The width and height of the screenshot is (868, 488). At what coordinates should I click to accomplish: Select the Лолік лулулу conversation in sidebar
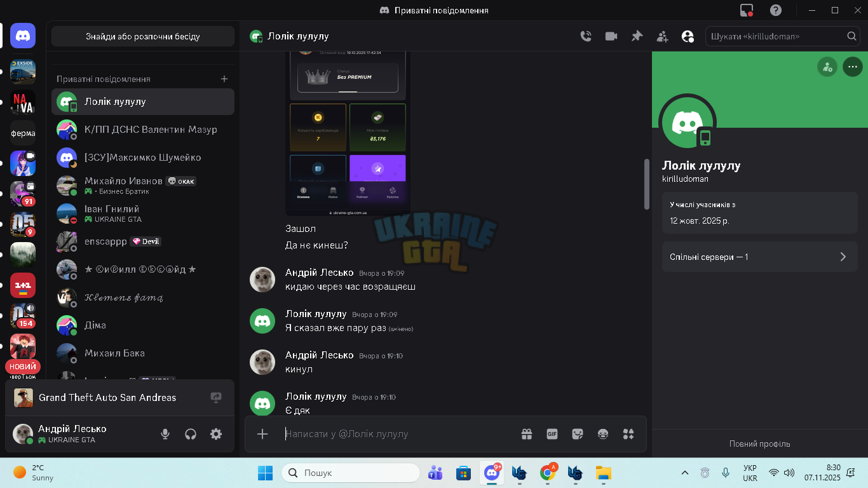(143, 102)
